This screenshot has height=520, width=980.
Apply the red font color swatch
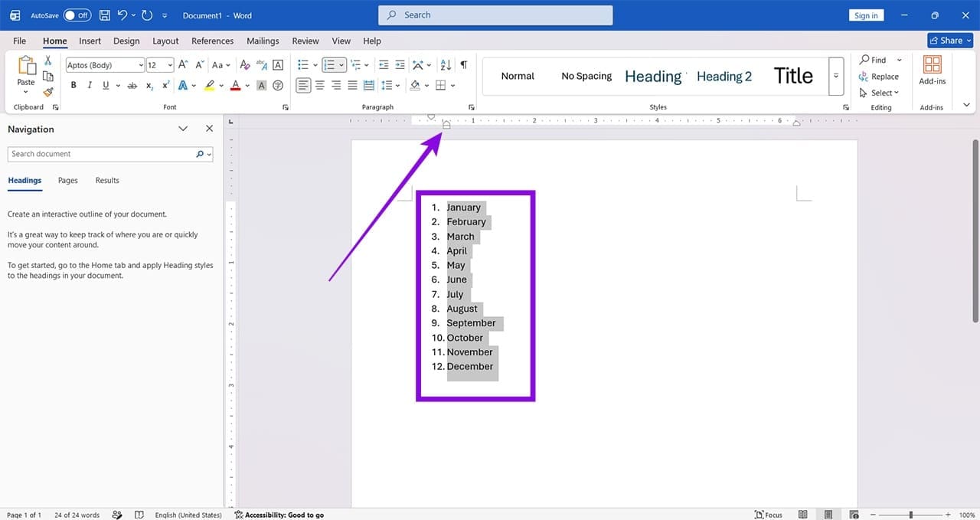point(236,85)
